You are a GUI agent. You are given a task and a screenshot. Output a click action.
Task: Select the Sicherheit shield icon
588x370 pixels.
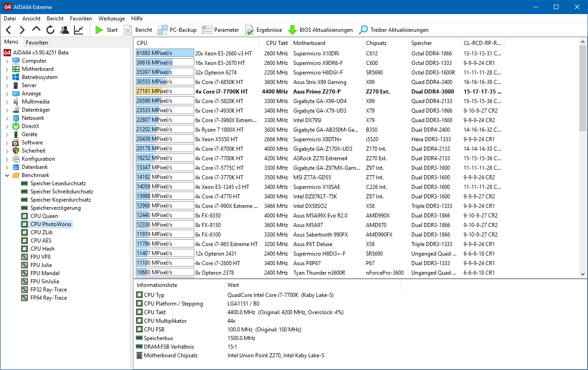(x=16, y=151)
